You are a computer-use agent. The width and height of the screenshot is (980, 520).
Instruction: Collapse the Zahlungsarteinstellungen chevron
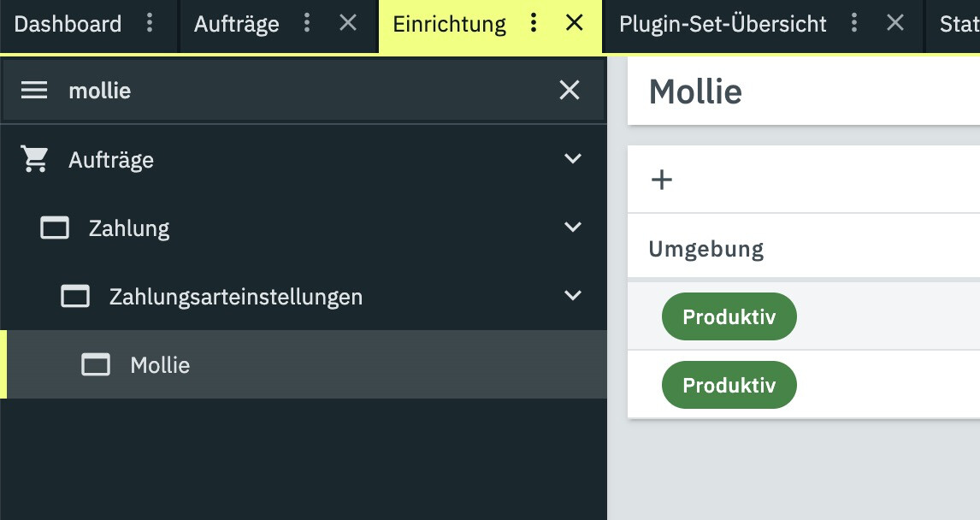(573, 295)
